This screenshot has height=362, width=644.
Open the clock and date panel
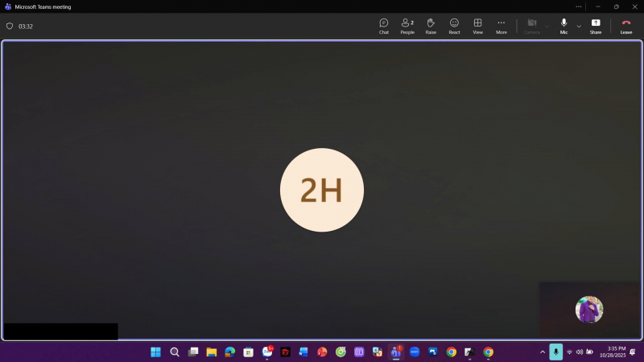pyautogui.click(x=612, y=352)
